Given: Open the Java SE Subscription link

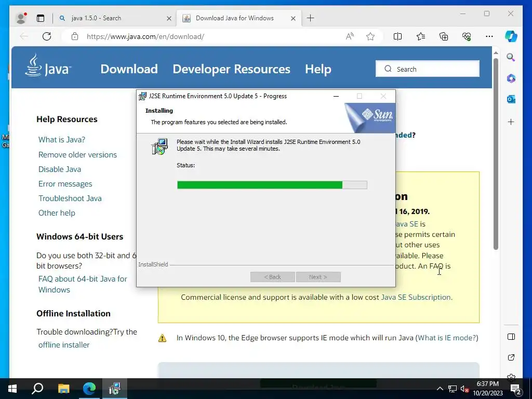Looking at the screenshot, I should [x=416, y=297].
